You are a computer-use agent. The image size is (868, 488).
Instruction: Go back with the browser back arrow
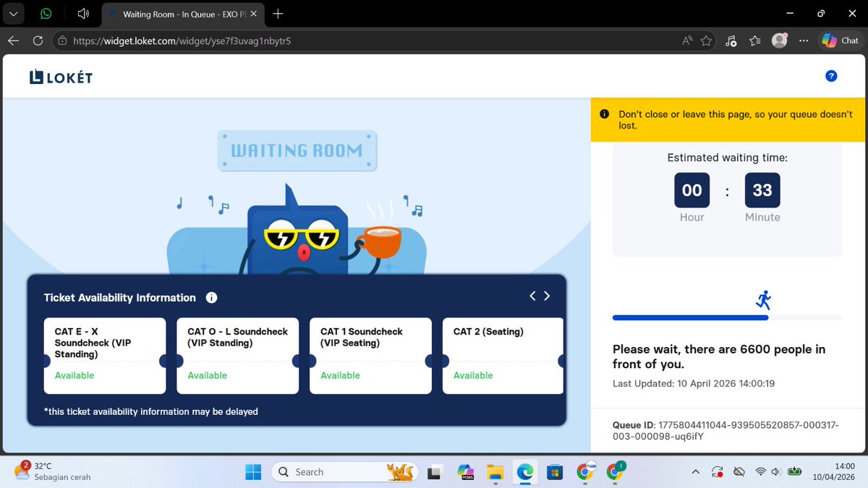[13, 40]
